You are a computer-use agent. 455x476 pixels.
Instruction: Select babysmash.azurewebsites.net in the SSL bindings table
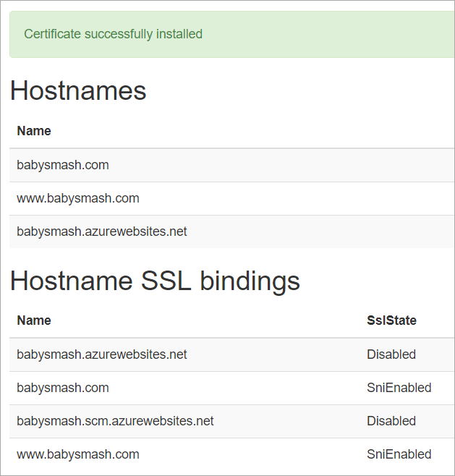point(102,354)
